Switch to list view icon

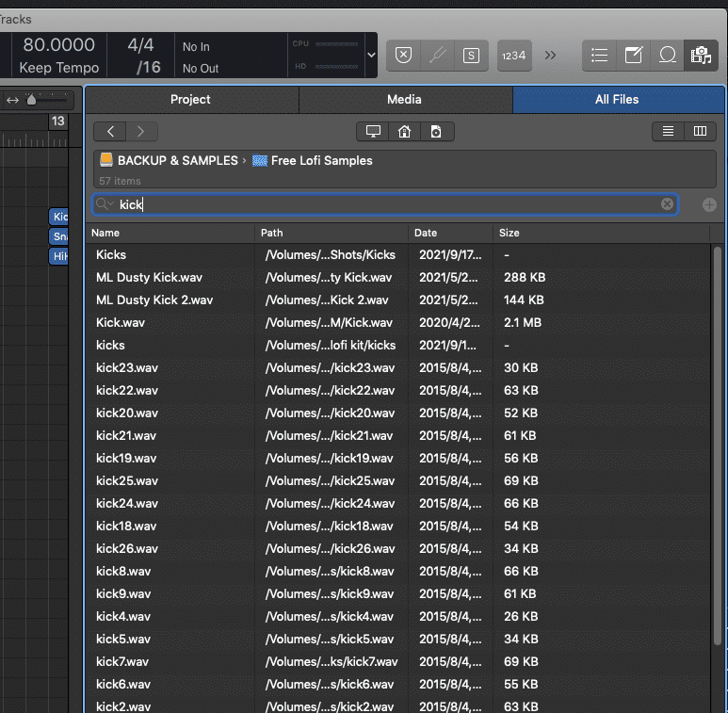tap(668, 131)
